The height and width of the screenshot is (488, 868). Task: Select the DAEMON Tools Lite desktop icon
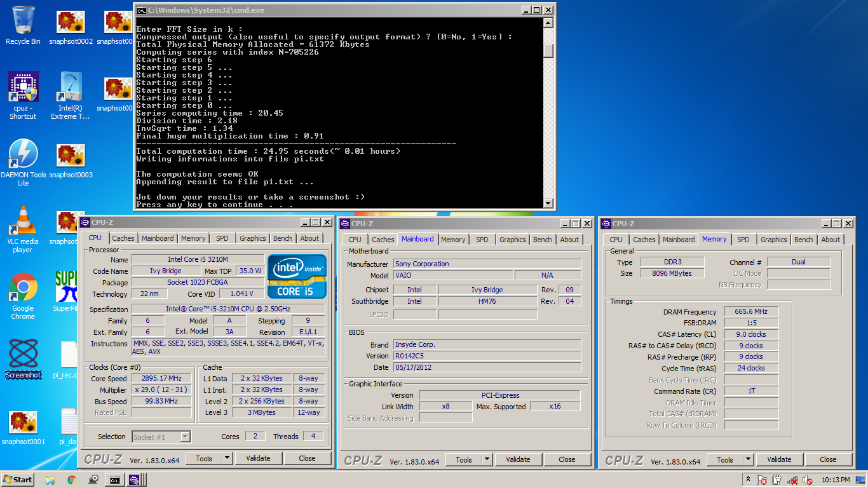[x=23, y=163]
